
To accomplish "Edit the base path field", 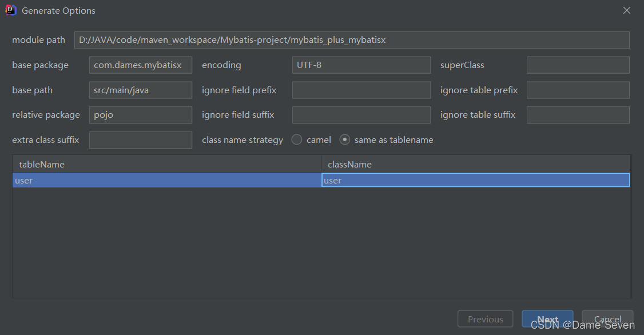I will pos(141,90).
